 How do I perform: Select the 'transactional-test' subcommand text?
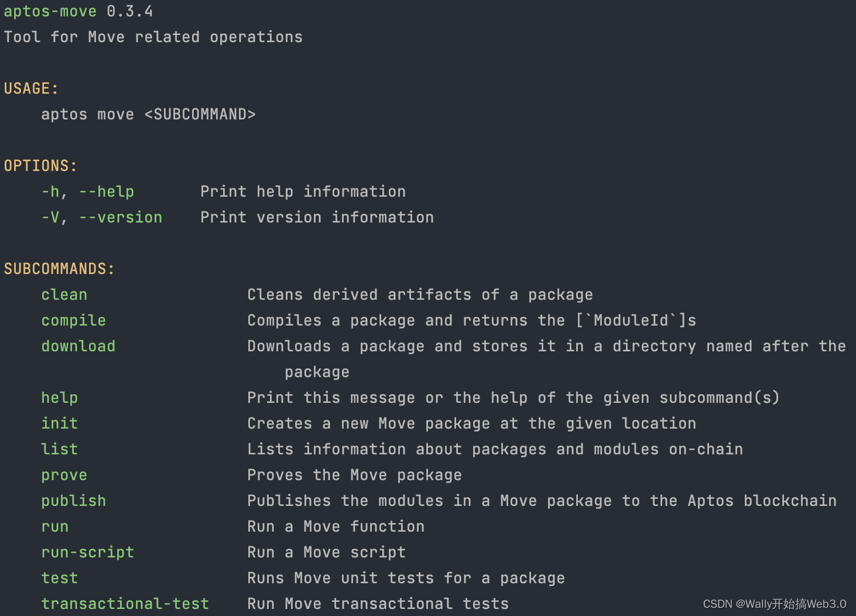coord(125,604)
